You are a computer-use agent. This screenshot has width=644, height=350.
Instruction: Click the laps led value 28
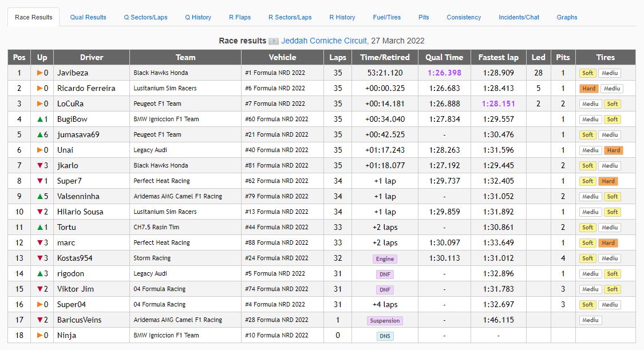click(x=539, y=73)
